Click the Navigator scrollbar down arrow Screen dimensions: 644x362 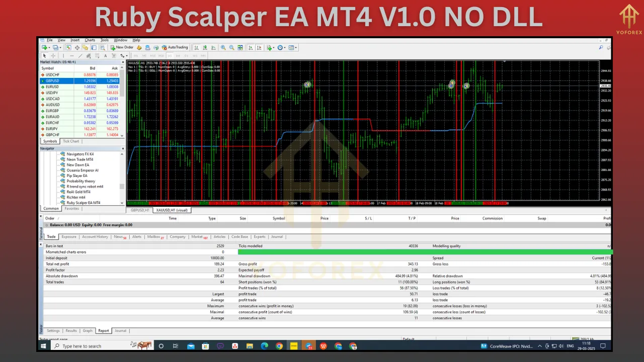click(x=122, y=203)
